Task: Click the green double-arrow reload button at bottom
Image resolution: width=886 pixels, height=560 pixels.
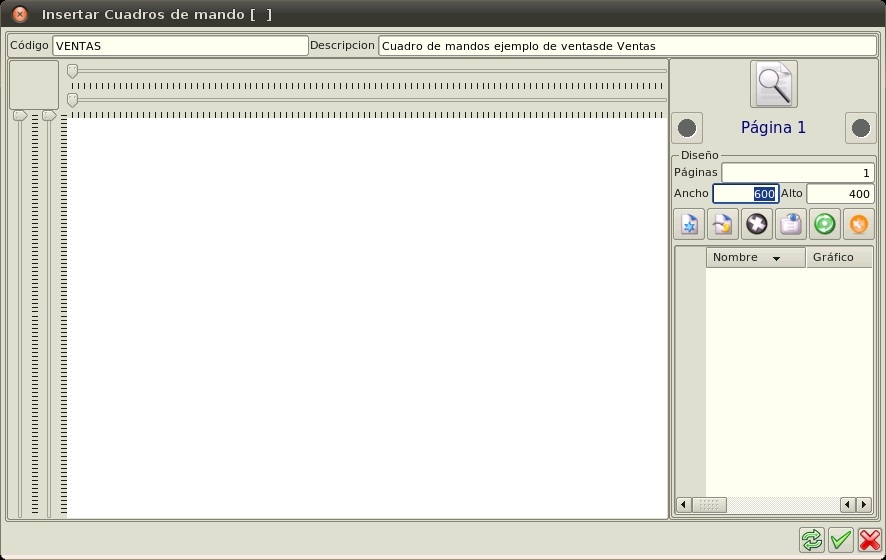Action: point(811,540)
